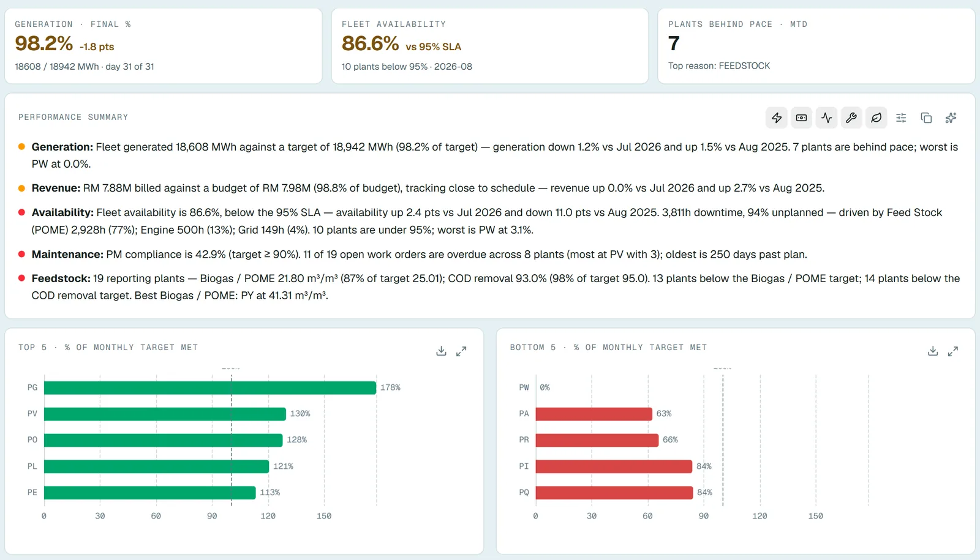Click the PERFORMANCE SUMMARY title

click(x=73, y=117)
